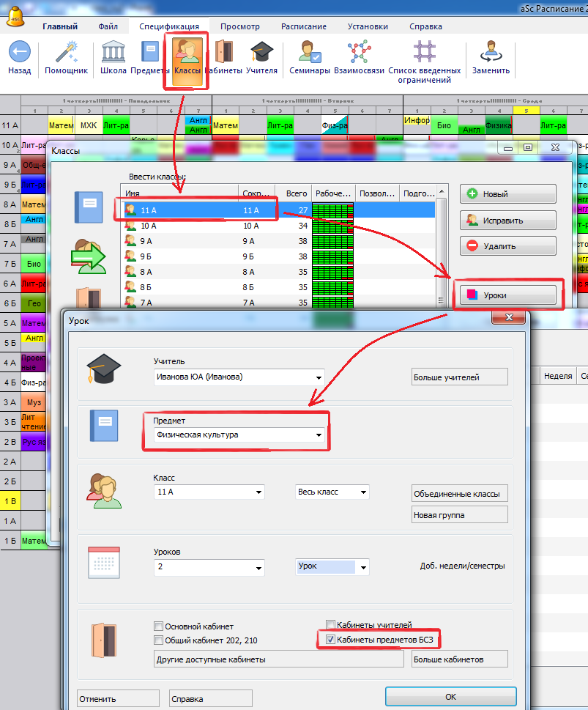Open the Школа settings icon
Viewport: 588px width, 710px height.
tap(113, 53)
